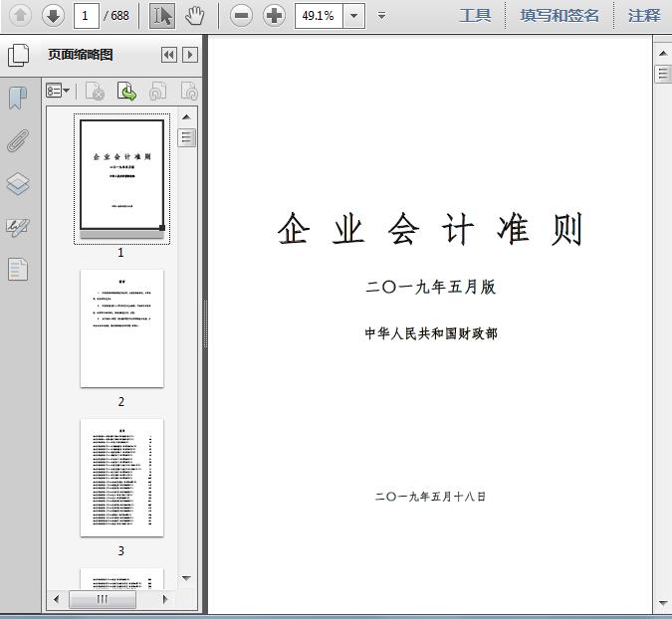672x619 pixels.
Task: Click the extract pages green arrow icon
Action: (126, 92)
